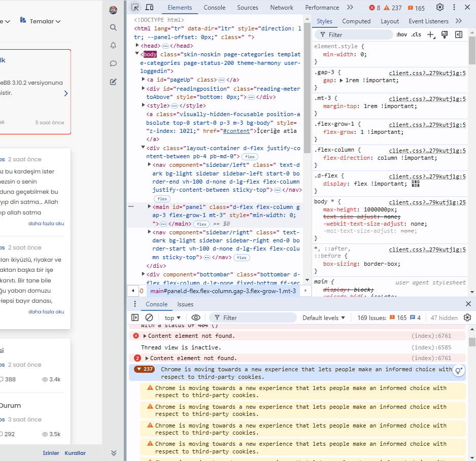
Task: Click the new style rule plus icon
Action: click(x=430, y=34)
